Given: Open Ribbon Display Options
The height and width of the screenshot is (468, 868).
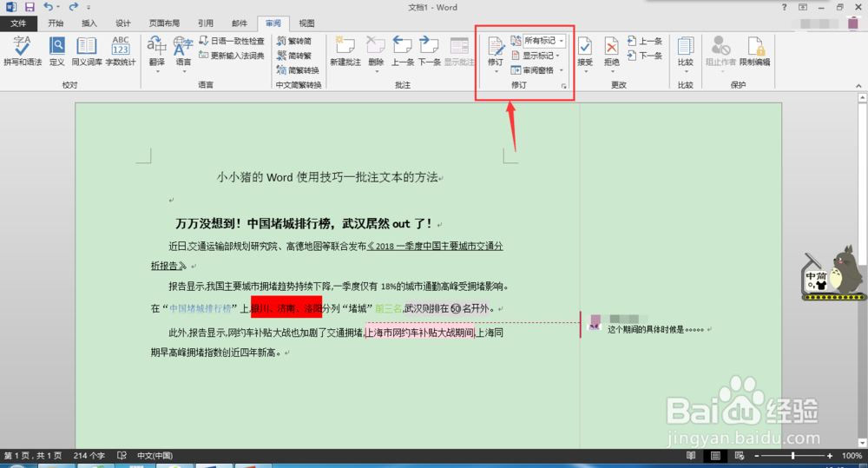Looking at the screenshot, I should click(803, 7).
